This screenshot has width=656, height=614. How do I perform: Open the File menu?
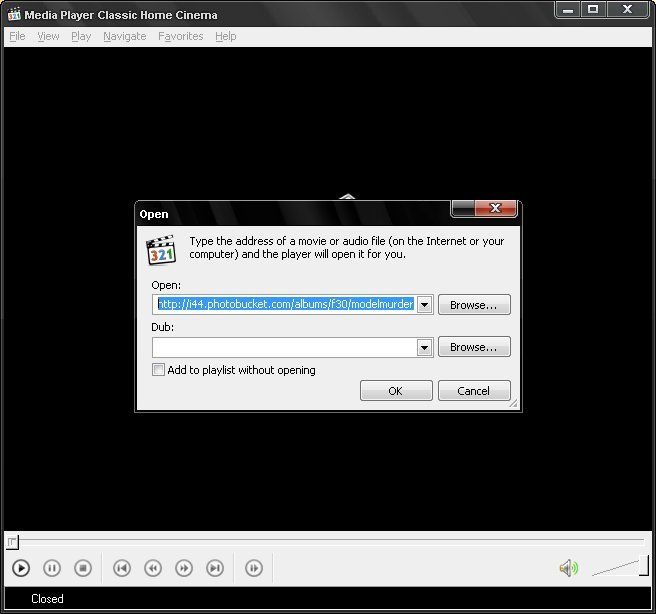tap(17, 36)
